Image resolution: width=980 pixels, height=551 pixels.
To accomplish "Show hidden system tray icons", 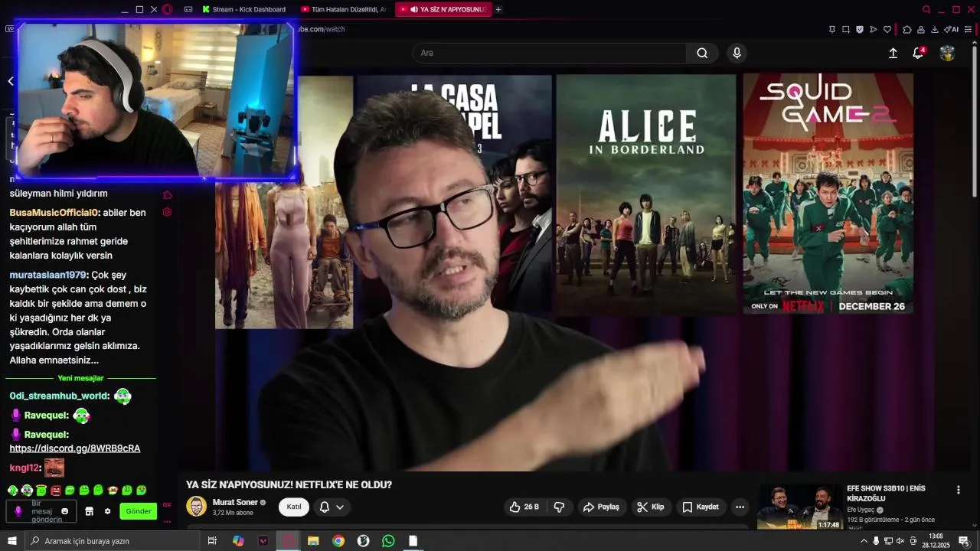I will pos(864,541).
